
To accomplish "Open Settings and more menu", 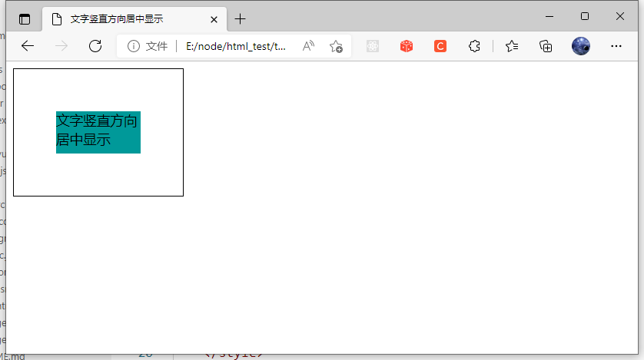I will [x=616, y=46].
